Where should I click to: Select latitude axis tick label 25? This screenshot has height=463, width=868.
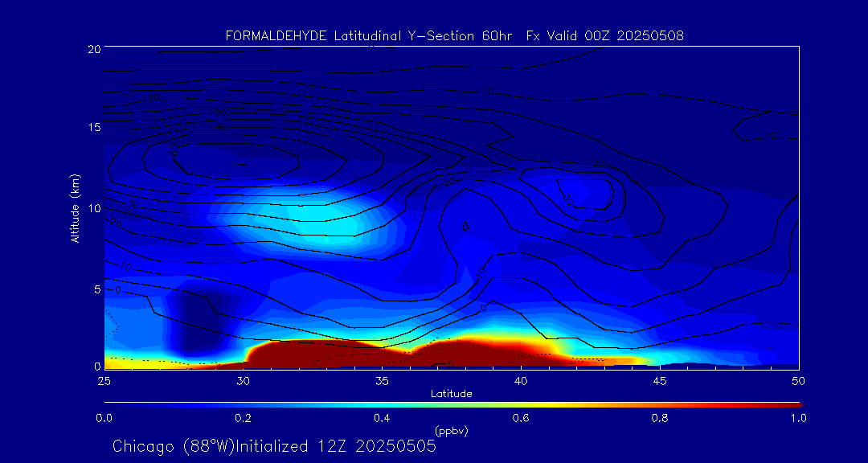[x=103, y=380]
